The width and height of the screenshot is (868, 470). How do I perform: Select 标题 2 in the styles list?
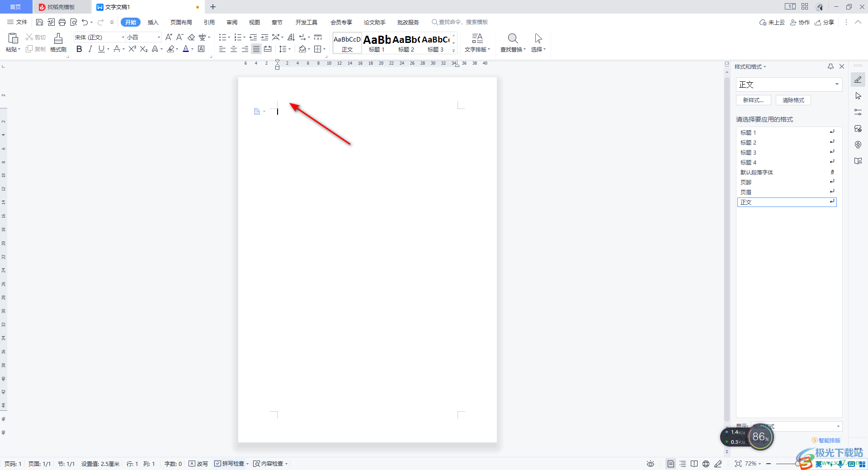pyautogui.click(x=787, y=143)
